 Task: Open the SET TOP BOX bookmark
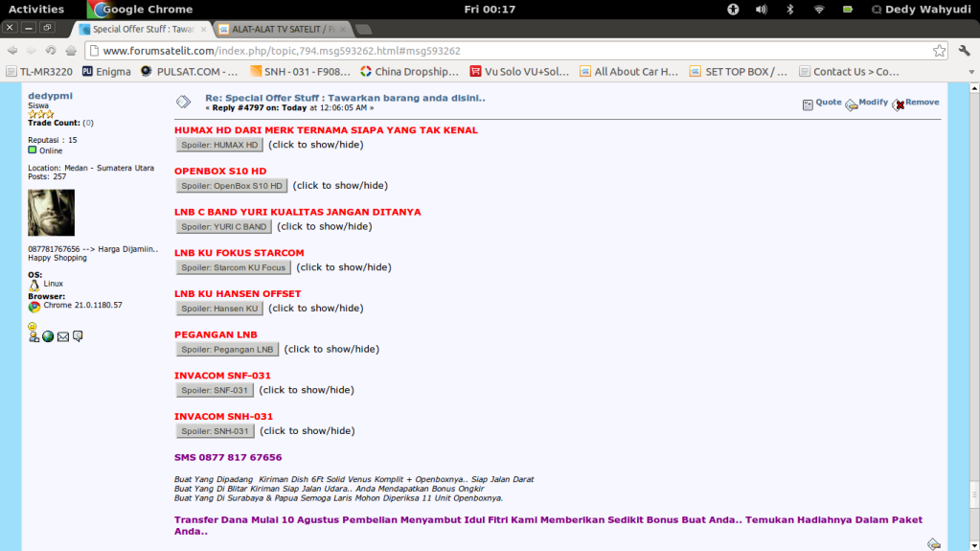[x=739, y=72]
